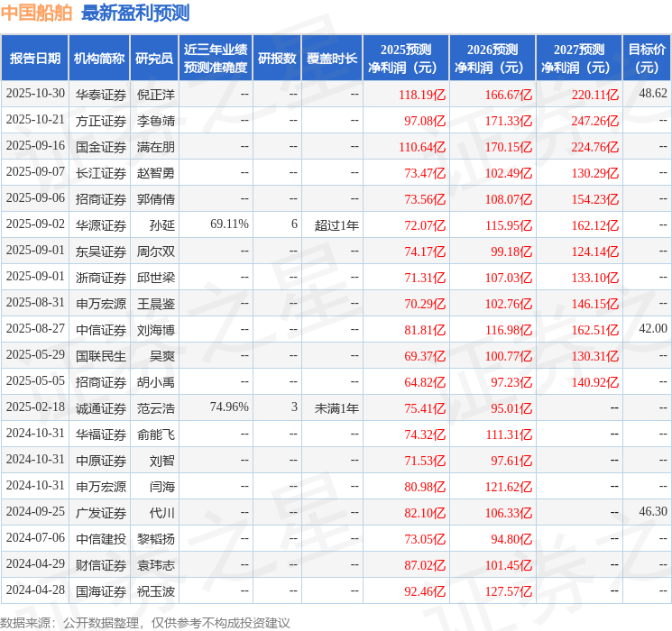The height and width of the screenshot is (631, 672).
Task: Select the 长江证券 institution cell
Action: coord(101,173)
